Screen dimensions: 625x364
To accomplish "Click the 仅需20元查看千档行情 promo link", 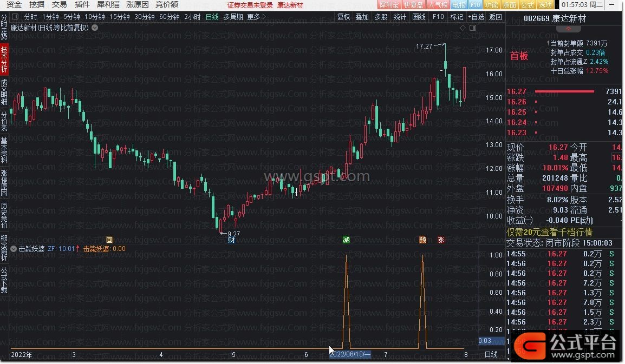I will pyautogui.click(x=549, y=232).
